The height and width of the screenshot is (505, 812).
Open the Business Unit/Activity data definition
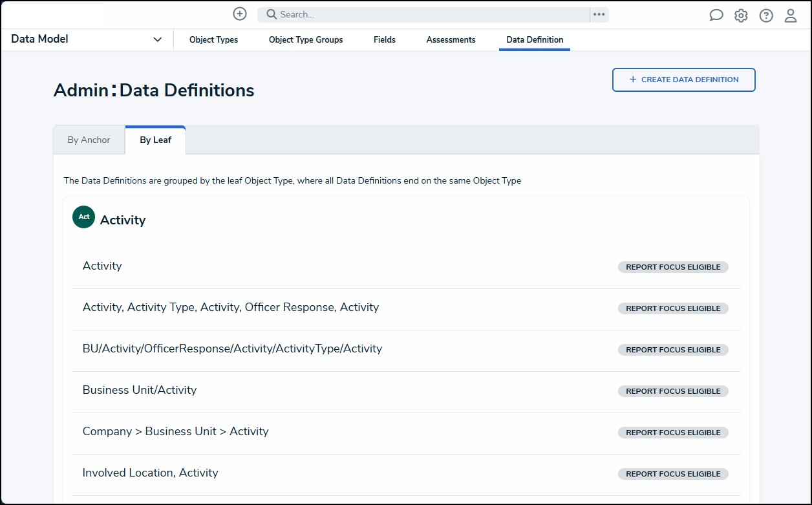(x=140, y=390)
